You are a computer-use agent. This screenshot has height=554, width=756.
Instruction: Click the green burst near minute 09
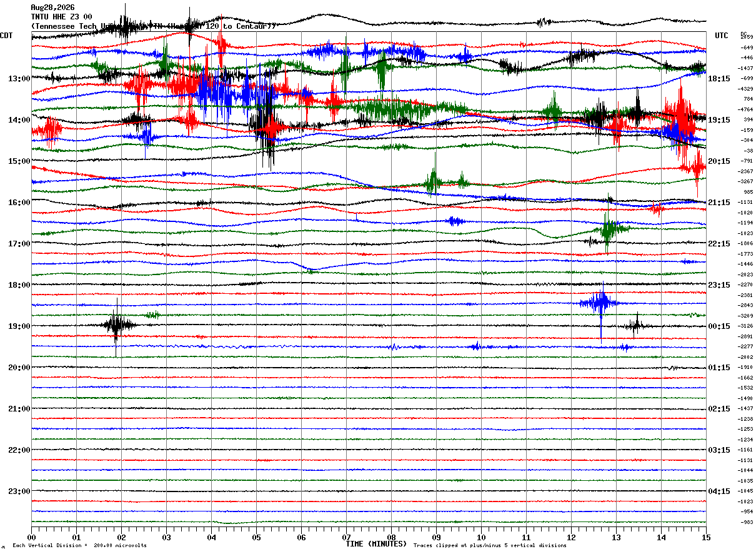coord(432,183)
